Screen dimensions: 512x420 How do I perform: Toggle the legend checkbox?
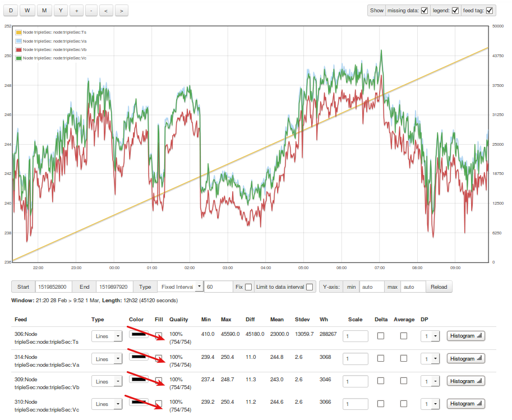click(x=455, y=10)
